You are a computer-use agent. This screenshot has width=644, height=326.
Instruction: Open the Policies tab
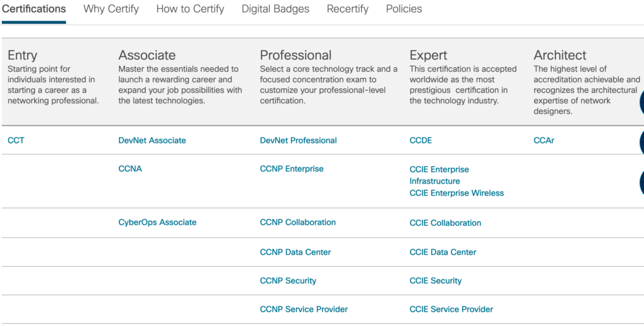pos(404,9)
